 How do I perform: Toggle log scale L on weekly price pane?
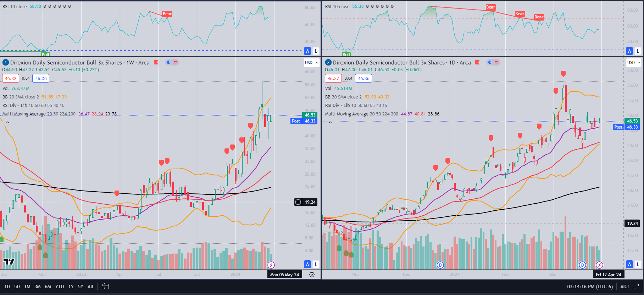[316, 264]
